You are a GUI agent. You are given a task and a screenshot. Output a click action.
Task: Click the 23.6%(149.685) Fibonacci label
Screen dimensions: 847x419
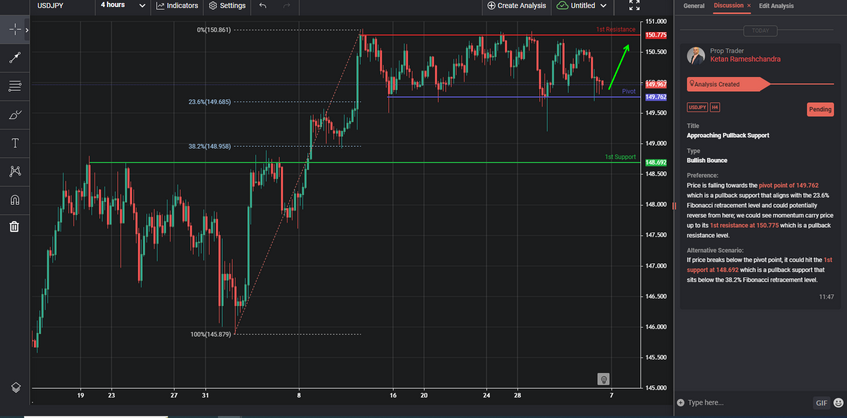tap(210, 102)
